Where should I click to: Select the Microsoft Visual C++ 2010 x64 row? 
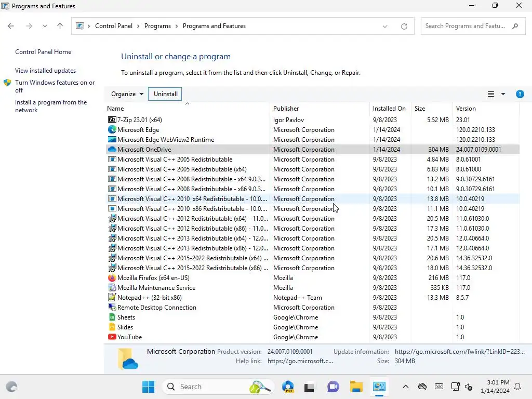[312, 199]
